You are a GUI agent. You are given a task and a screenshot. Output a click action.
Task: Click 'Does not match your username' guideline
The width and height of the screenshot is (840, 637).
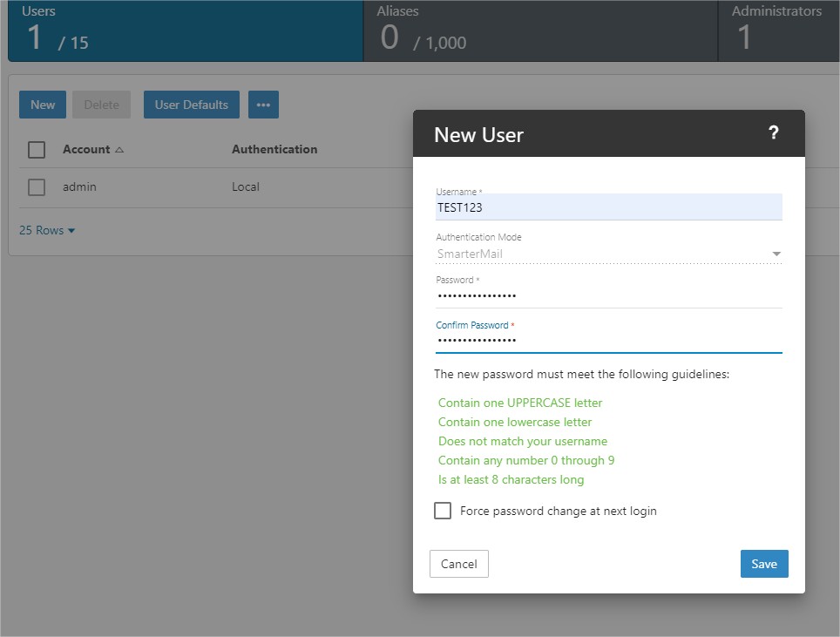pyautogui.click(x=523, y=442)
